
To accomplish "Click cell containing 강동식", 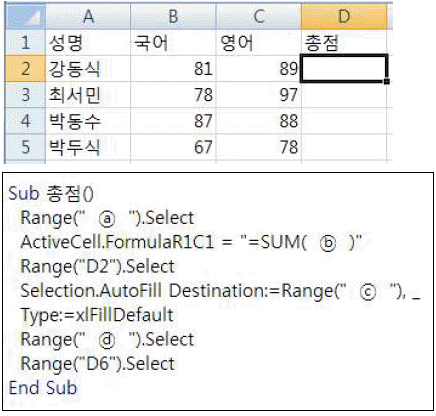I will 88,69.
